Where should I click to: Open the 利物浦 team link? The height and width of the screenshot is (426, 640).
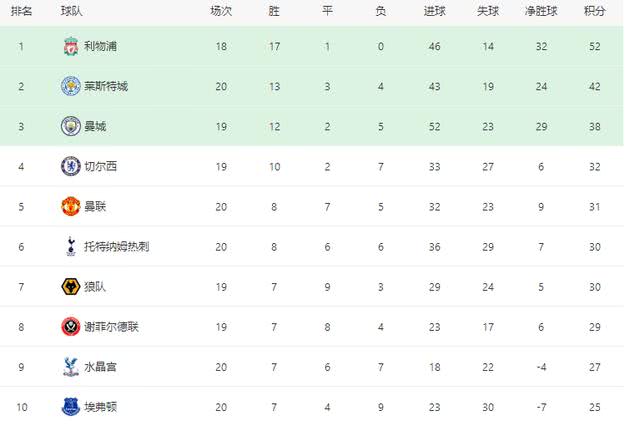pyautogui.click(x=100, y=46)
